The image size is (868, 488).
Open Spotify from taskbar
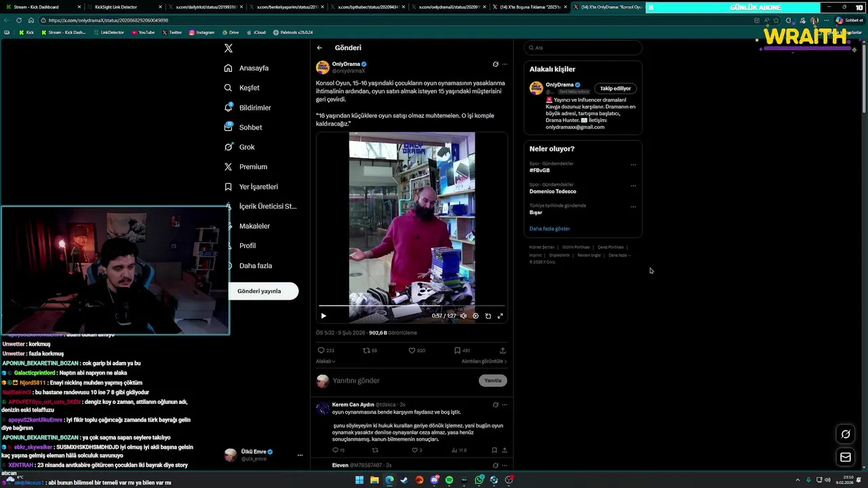(x=449, y=480)
